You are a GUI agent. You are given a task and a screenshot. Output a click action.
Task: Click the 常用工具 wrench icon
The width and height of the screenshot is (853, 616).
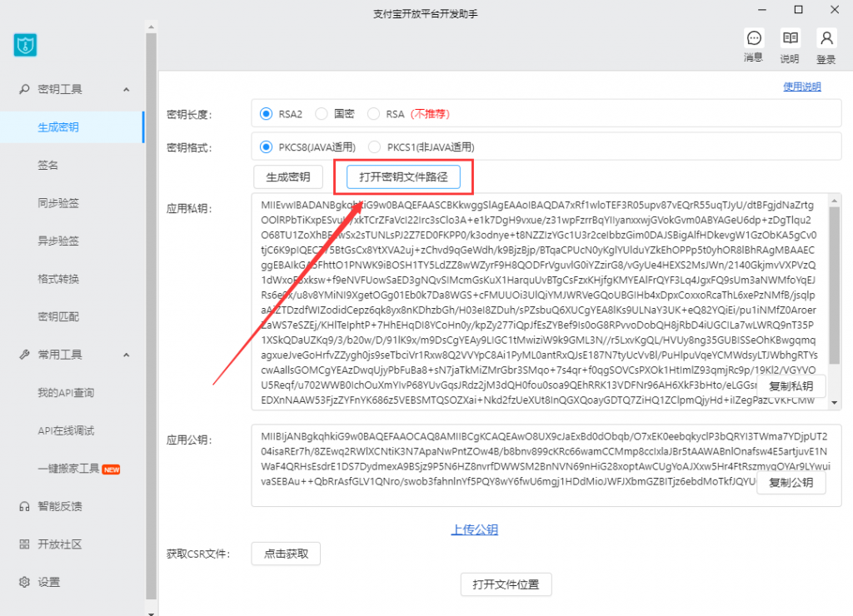24,355
